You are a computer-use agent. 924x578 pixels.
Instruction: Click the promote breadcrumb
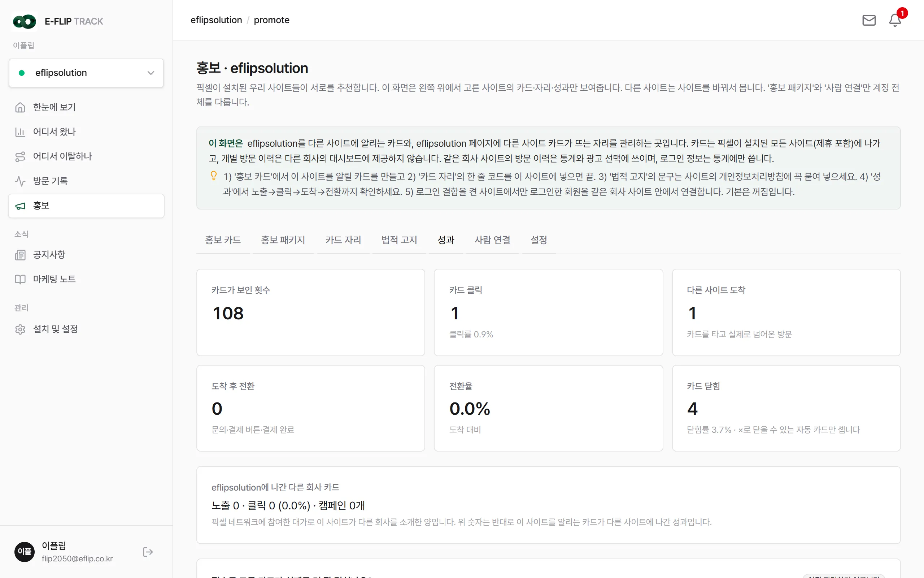[x=271, y=20]
